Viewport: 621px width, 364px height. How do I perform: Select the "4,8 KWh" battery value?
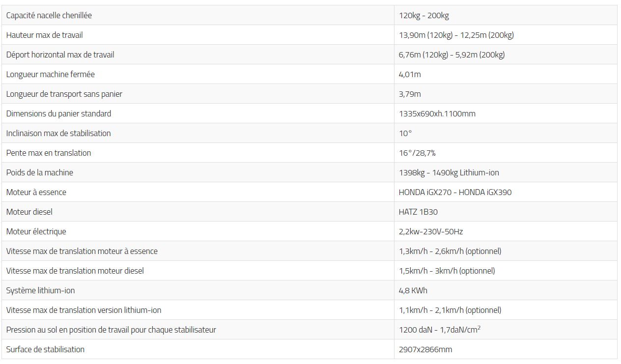pyautogui.click(x=413, y=290)
